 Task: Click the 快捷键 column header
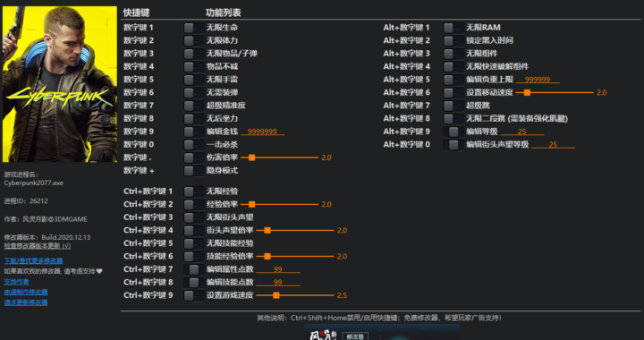pos(136,13)
